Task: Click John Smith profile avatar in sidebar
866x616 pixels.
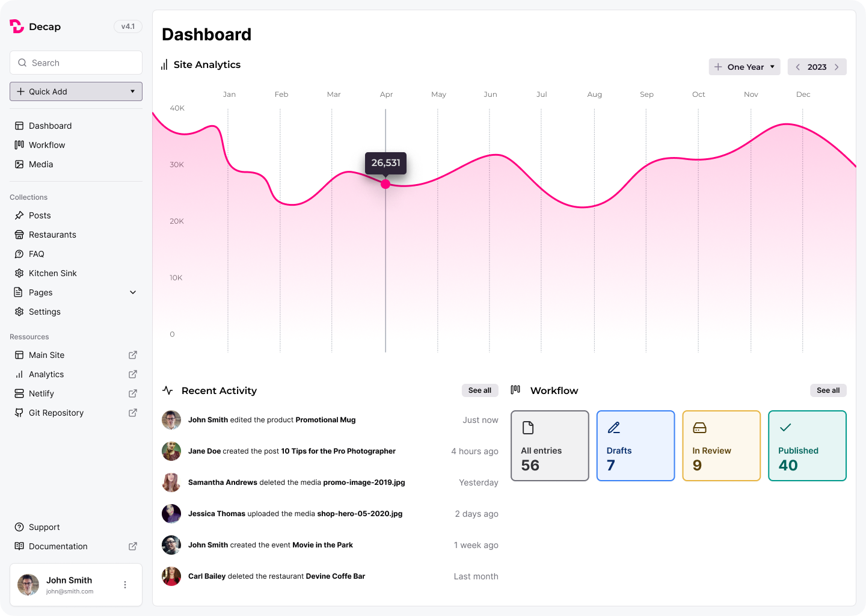Action: (x=28, y=585)
